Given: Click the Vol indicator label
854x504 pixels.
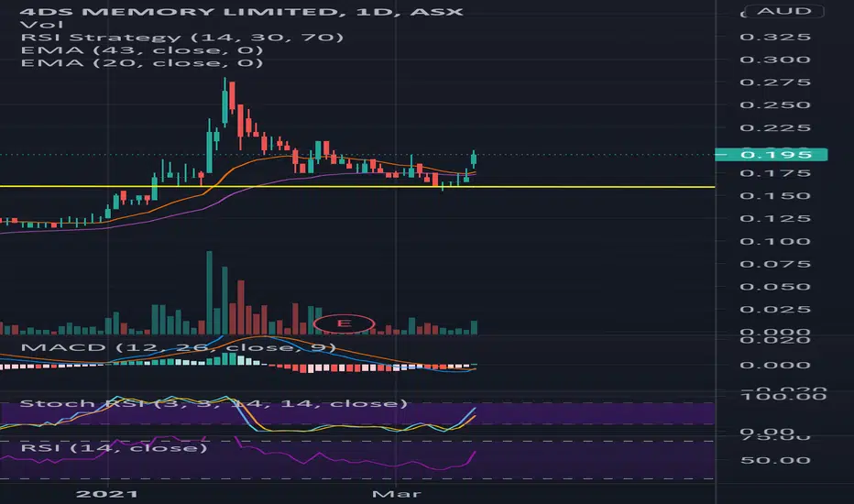Looking at the screenshot, I should tap(41, 25).
